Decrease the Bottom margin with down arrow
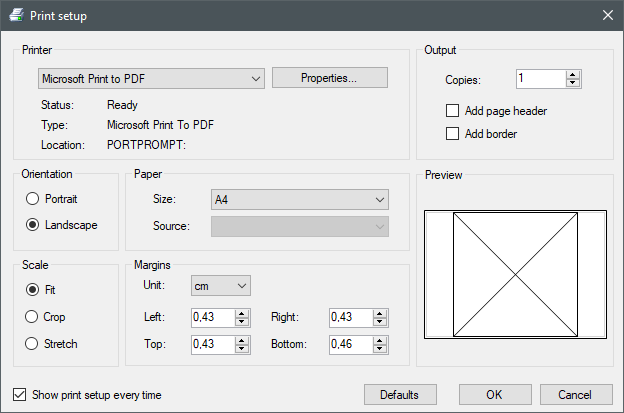Viewport: 624px width, 413px height. click(x=378, y=348)
